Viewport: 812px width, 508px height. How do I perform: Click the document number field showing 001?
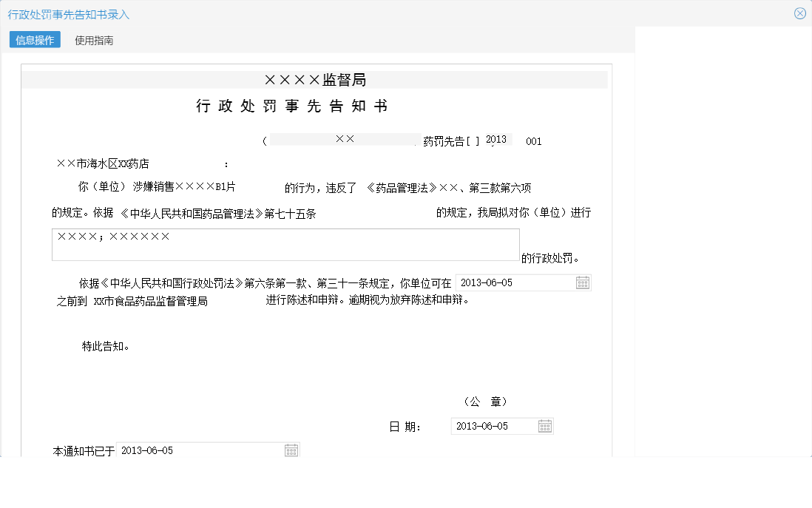534,140
